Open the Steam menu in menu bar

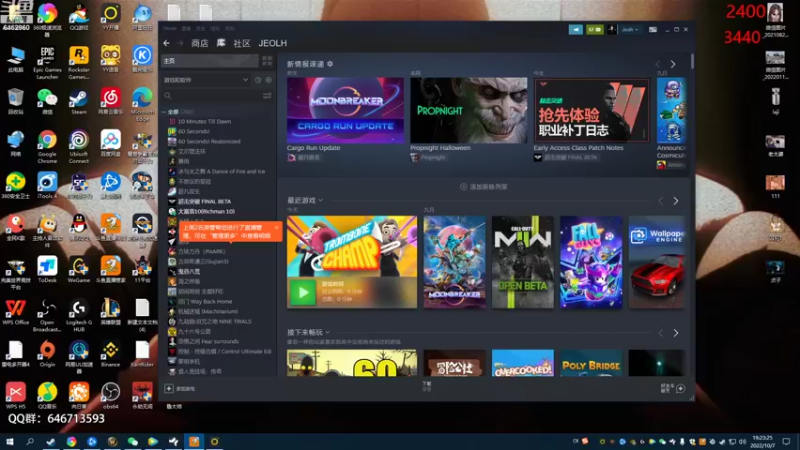[x=170, y=29]
